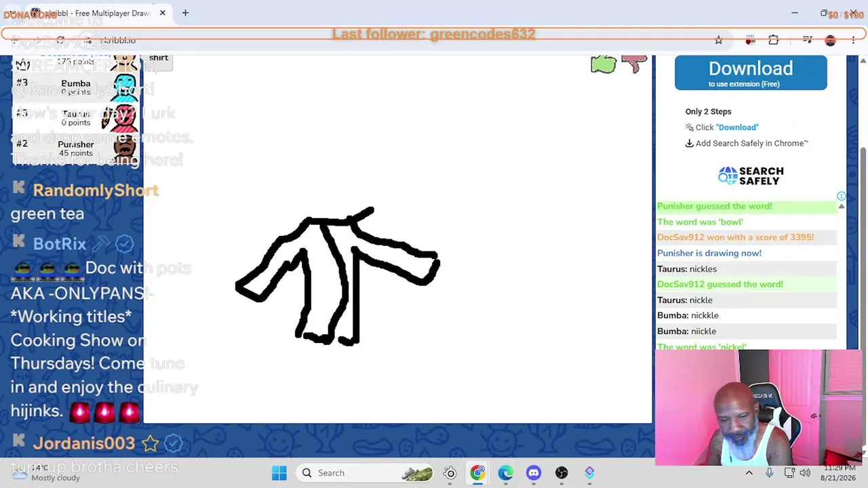Click the thumbs down dislike icon

(635, 64)
